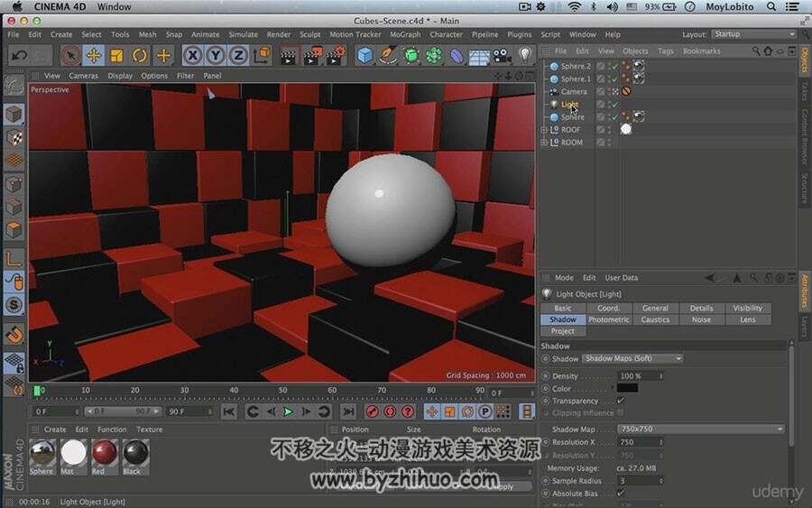Switch to the Shadow tab
The width and height of the screenshot is (812, 508).
point(562,319)
